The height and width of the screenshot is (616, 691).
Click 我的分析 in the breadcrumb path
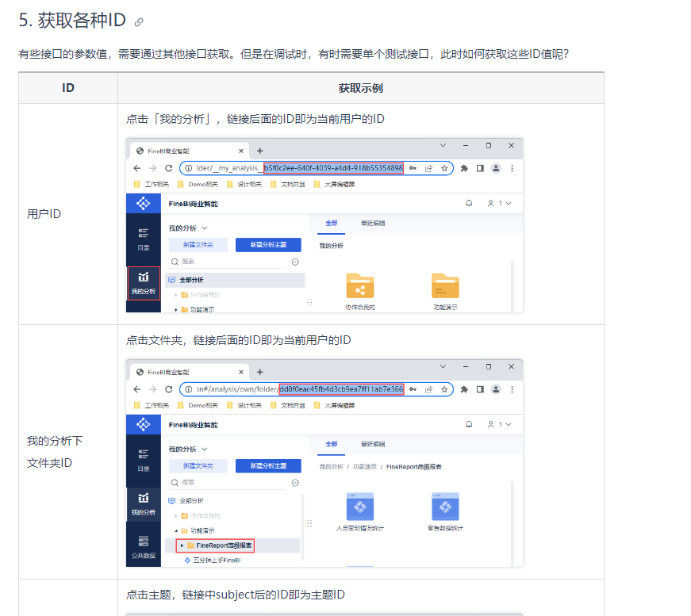[x=331, y=467]
